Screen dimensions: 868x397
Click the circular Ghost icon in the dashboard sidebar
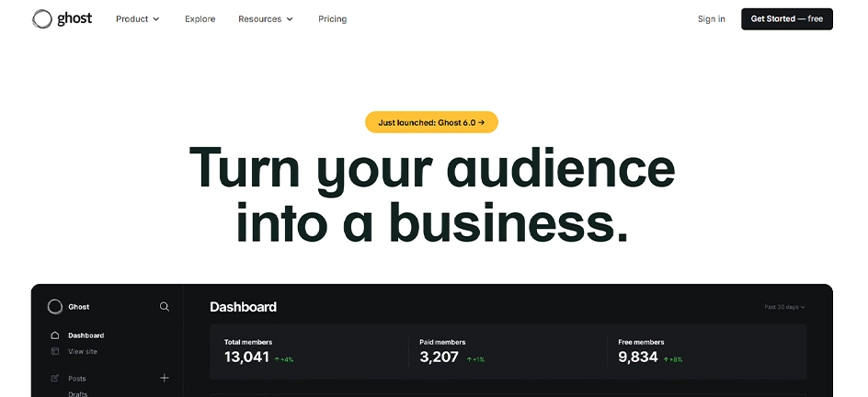(x=55, y=306)
